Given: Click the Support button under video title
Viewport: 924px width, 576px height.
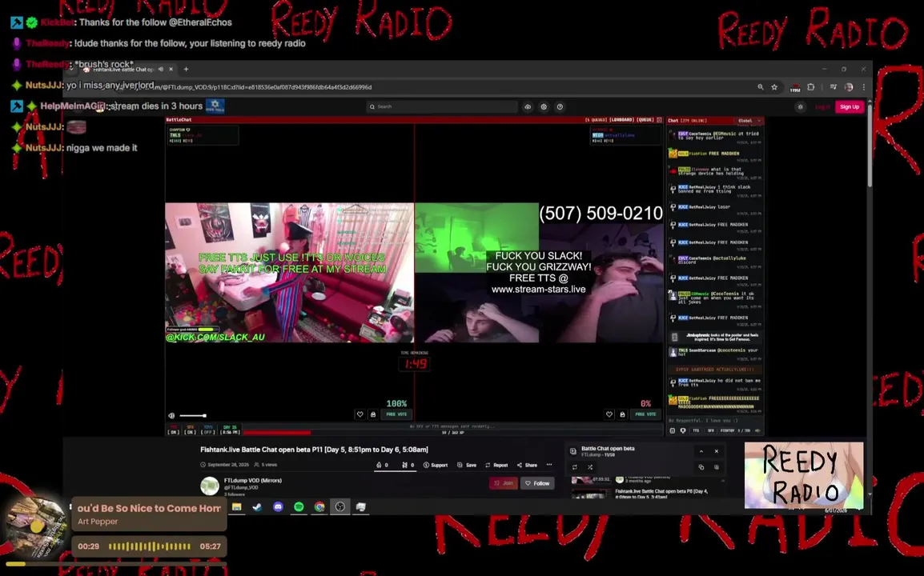Looking at the screenshot, I should [x=436, y=465].
